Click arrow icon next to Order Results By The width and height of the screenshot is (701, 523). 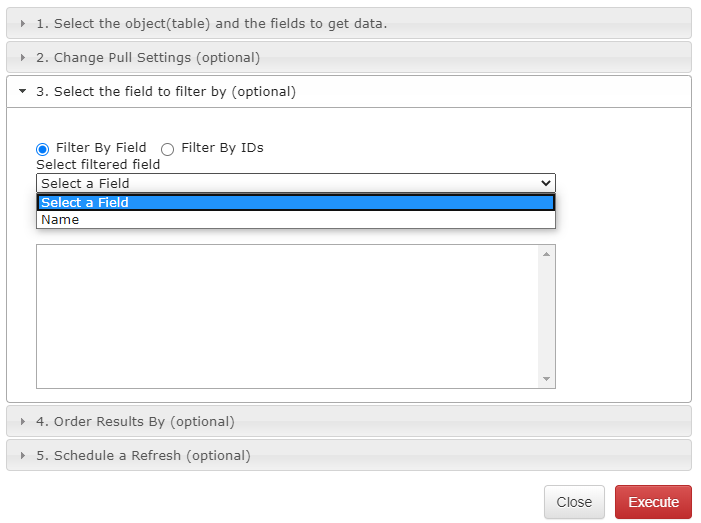point(23,421)
